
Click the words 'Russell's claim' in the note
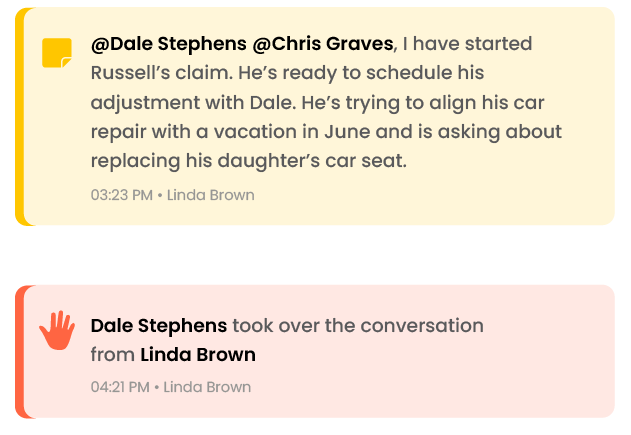(x=161, y=73)
